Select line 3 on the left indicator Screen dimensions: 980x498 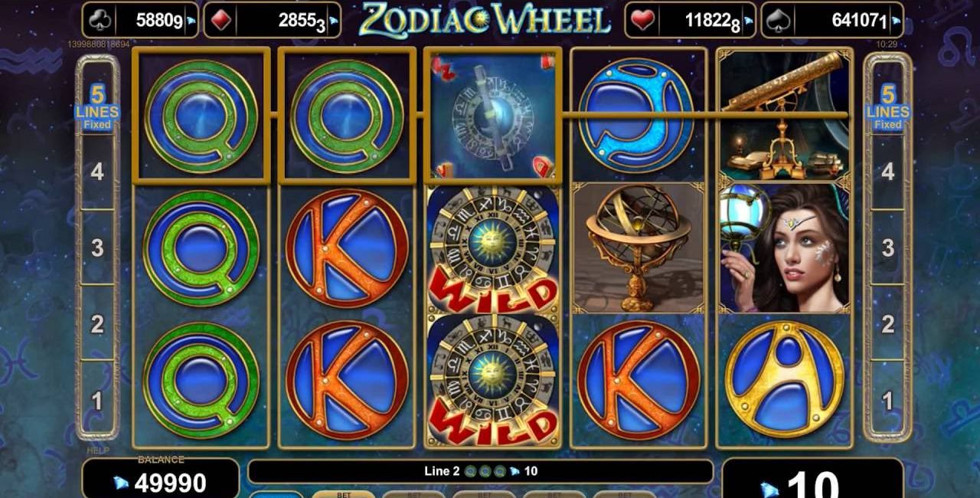pyautogui.click(x=97, y=247)
